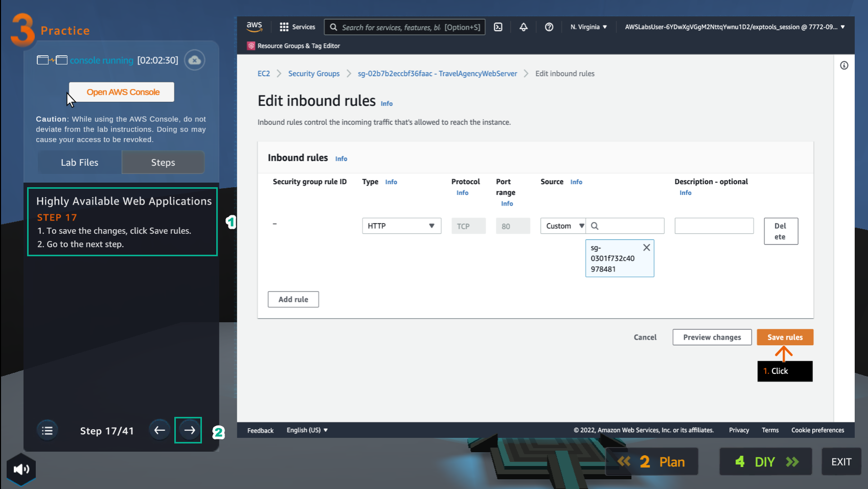Click the Open AWS Console button

[123, 92]
